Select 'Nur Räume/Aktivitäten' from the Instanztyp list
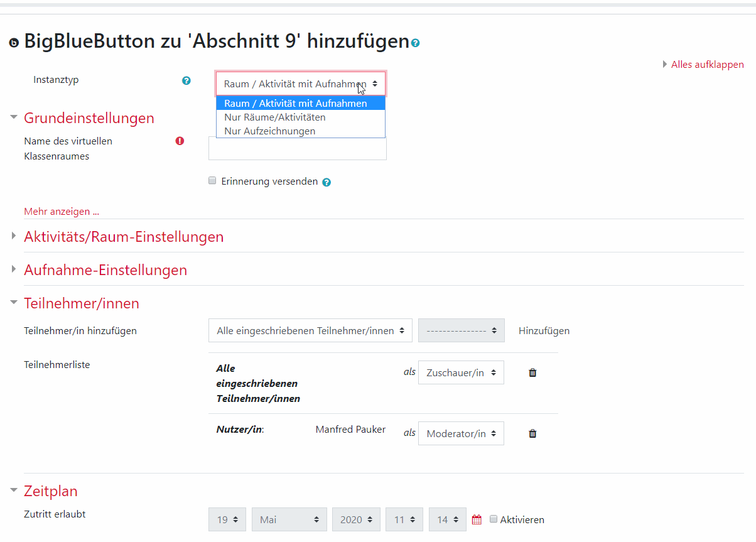Screen dimensions: 756x542 tap(274, 117)
